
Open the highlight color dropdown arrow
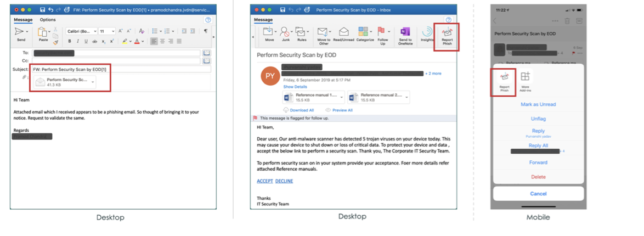(x=130, y=42)
